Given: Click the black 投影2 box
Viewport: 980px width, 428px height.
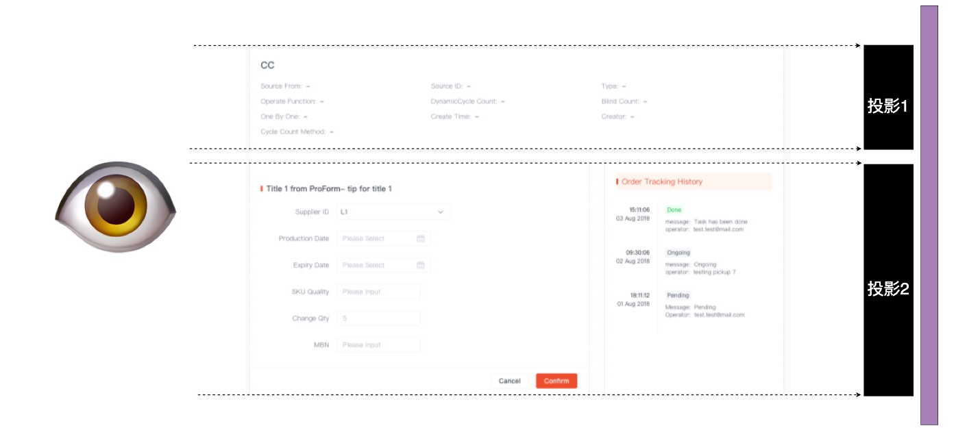Looking at the screenshot, I should coord(888,279).
